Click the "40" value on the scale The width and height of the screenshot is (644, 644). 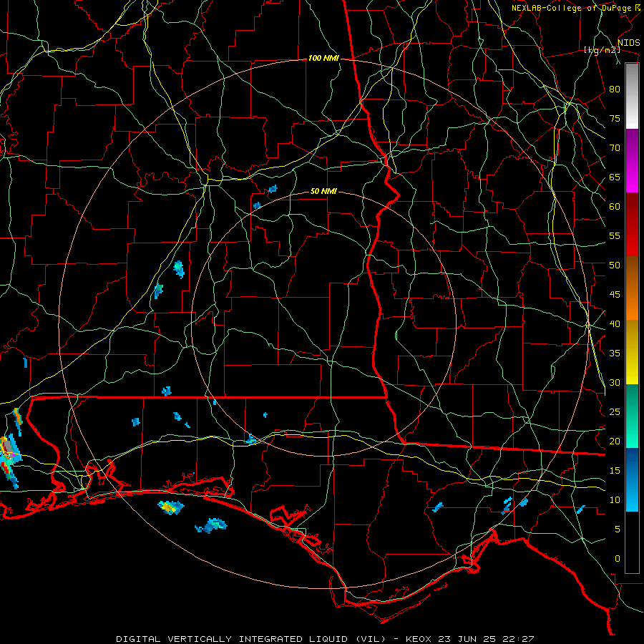click(x=615, y=323)
